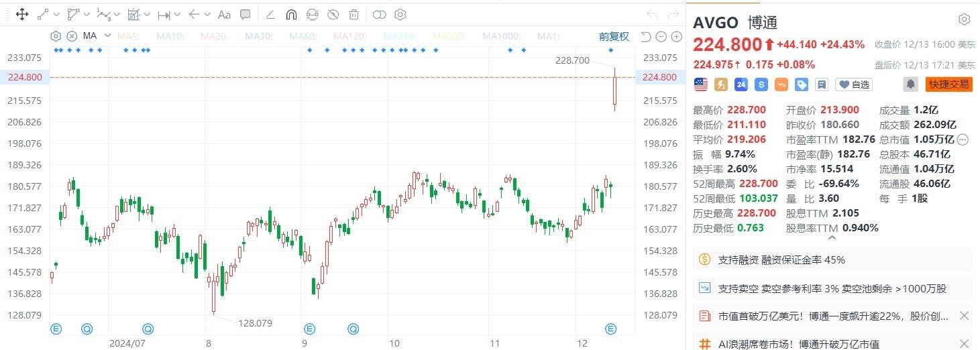980x350 pixels.
Task: Click the blue dollar sign icon
Action: pos(761,84)
